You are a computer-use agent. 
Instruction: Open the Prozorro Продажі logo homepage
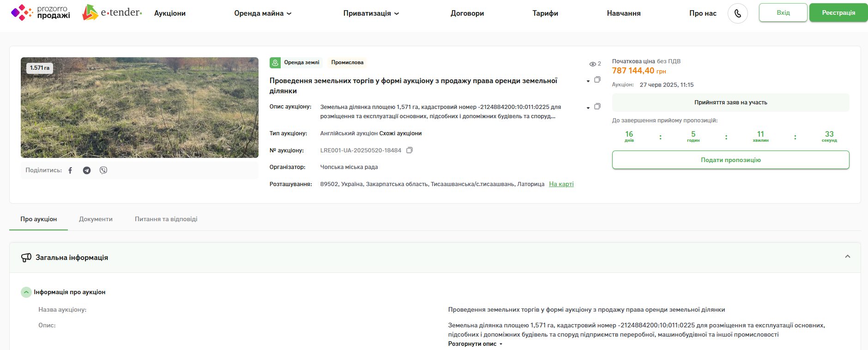point(41,12)
